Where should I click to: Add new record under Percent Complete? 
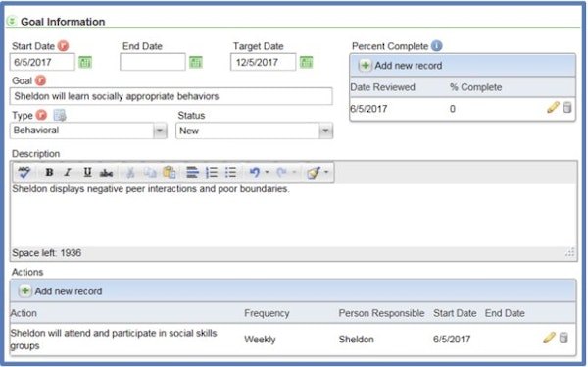401,66
